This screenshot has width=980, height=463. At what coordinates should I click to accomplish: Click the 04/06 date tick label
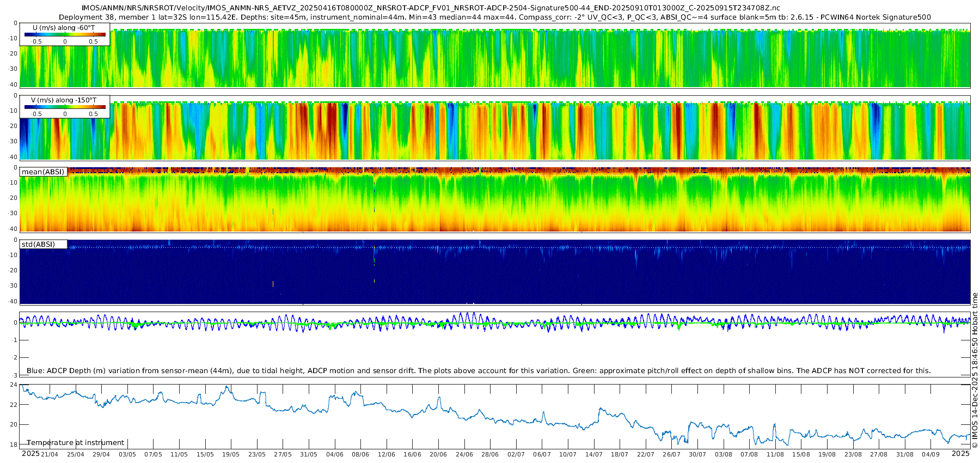[335, 454]
